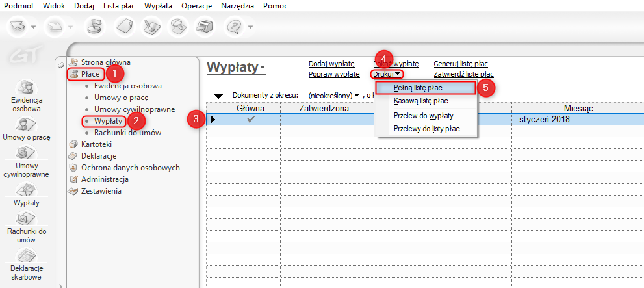The image size is (644, 288).
Task: Open the Lista płac menu
Action: [120, 6]
